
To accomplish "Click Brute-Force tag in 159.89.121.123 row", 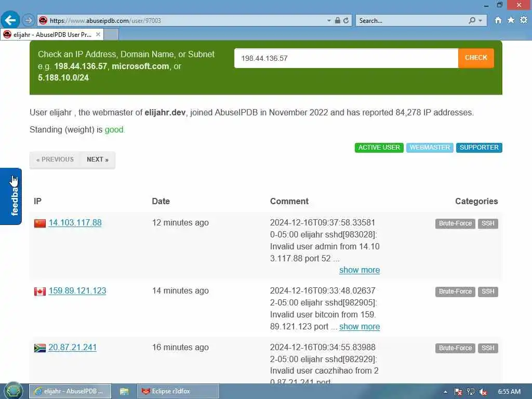I will (x=455, y=292).
